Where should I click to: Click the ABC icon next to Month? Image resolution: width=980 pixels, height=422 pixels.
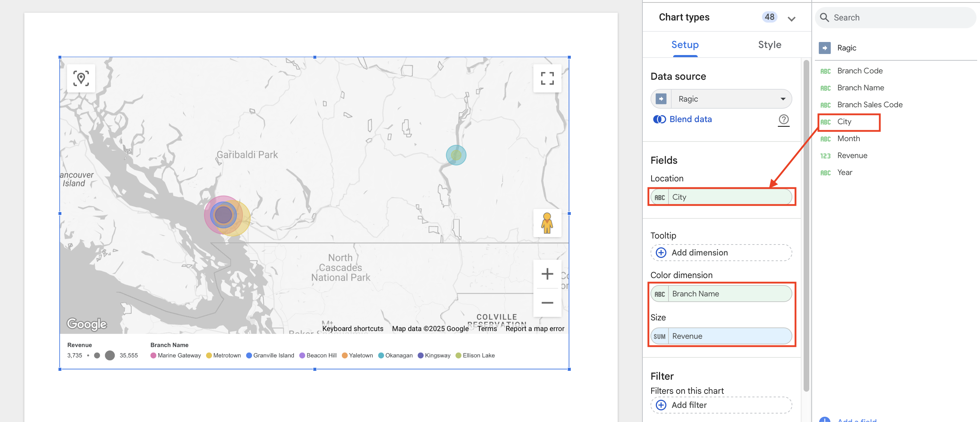point(825,139)
